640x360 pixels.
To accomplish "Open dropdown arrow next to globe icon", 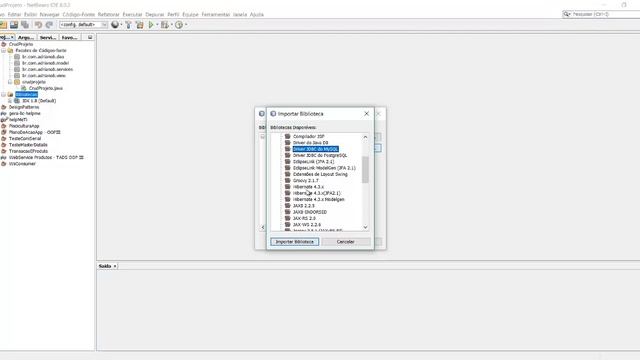I will 121,25.
